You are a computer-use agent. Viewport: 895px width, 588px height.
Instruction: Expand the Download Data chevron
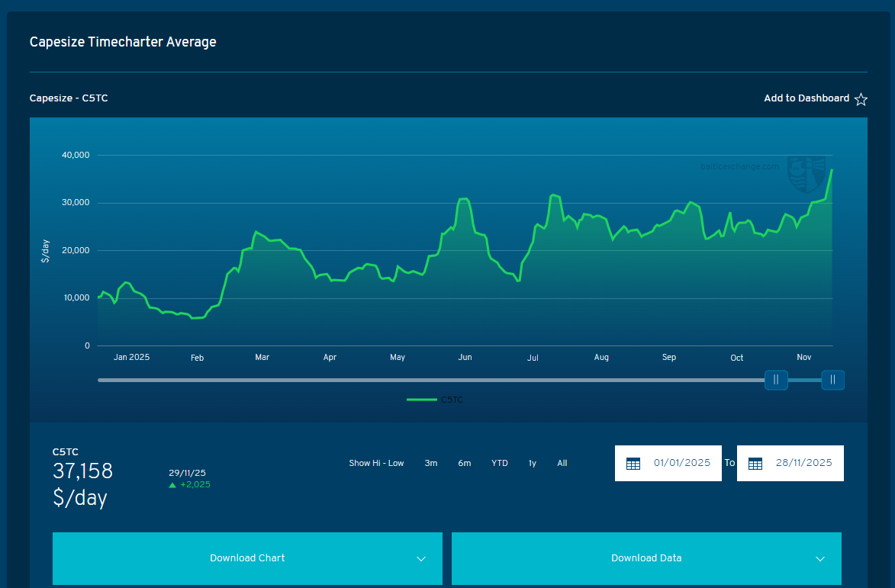[820, 559]
